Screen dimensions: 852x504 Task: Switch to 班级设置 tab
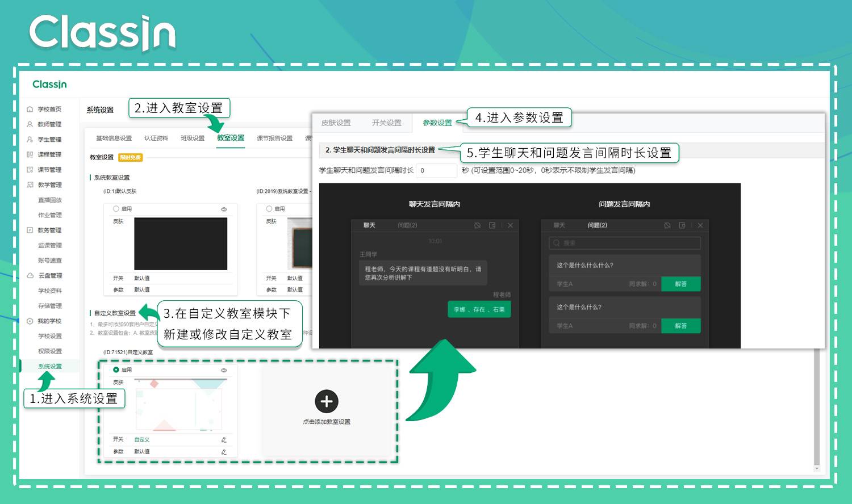point(193,138)
